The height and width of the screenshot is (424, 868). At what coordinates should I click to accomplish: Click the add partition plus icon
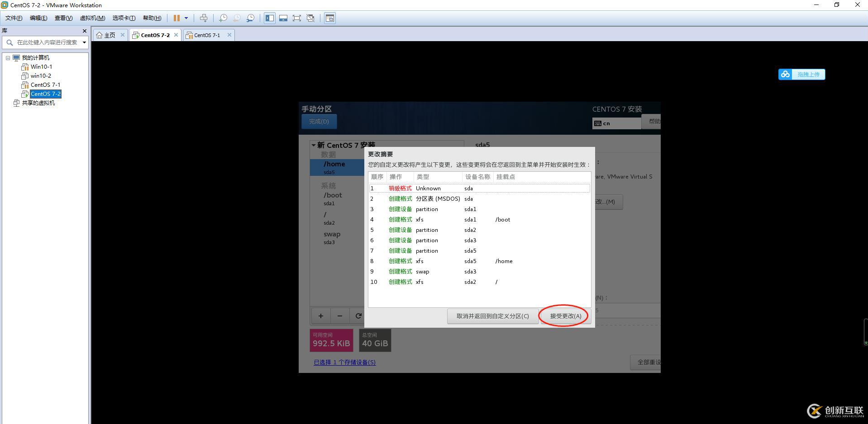(x=321, y=316)
